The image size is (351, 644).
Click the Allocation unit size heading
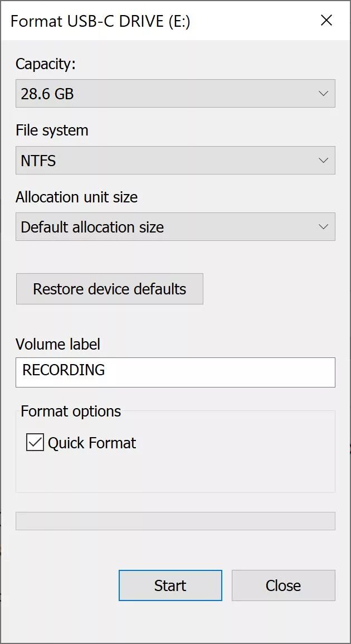pyautogui.click(x=76, y=197)
